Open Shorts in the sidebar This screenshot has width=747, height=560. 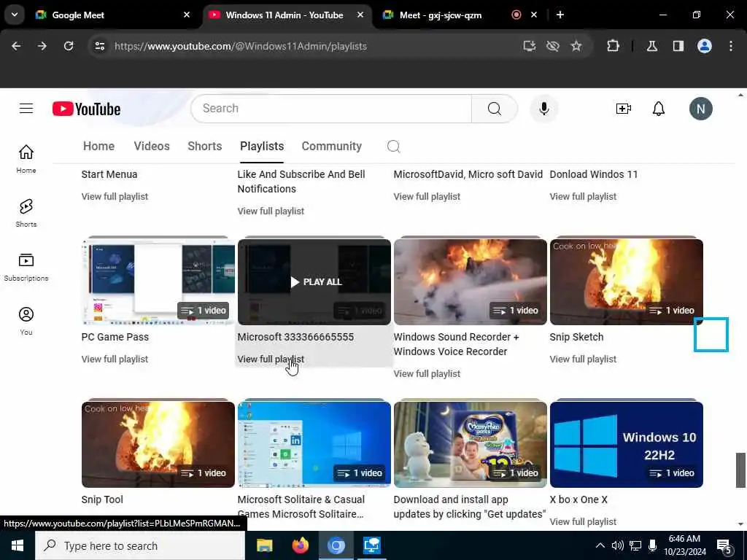click(26, 213)
